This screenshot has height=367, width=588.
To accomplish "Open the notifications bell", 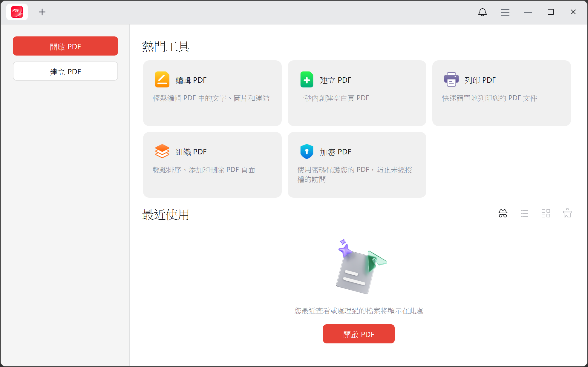I will coord(482,12).
